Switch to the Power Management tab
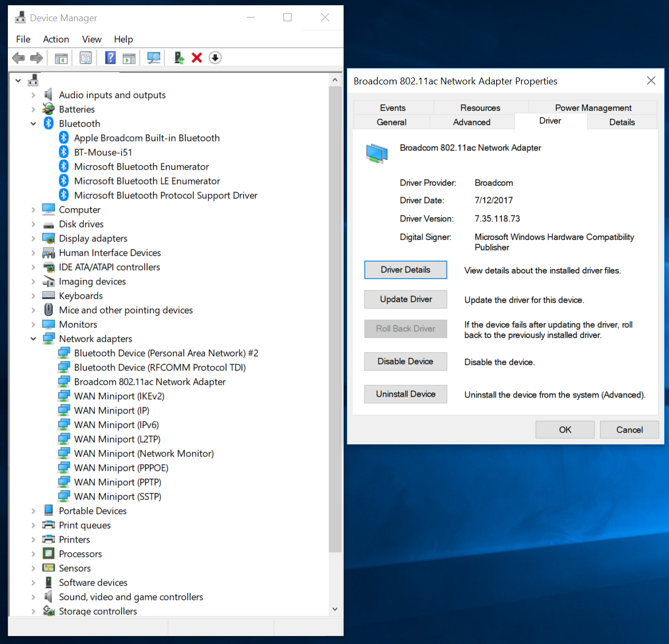669x644 pixels. 593,108
